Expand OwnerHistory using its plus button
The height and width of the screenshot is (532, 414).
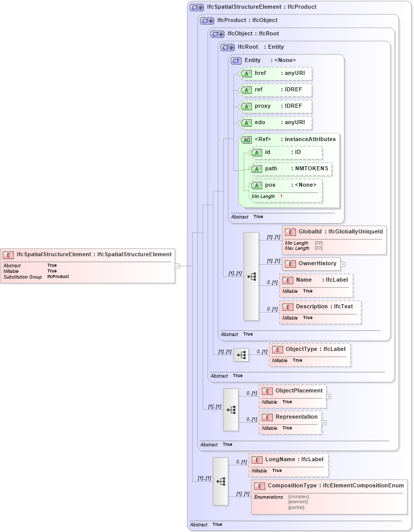pyautogui.click(x=343, y=264)
